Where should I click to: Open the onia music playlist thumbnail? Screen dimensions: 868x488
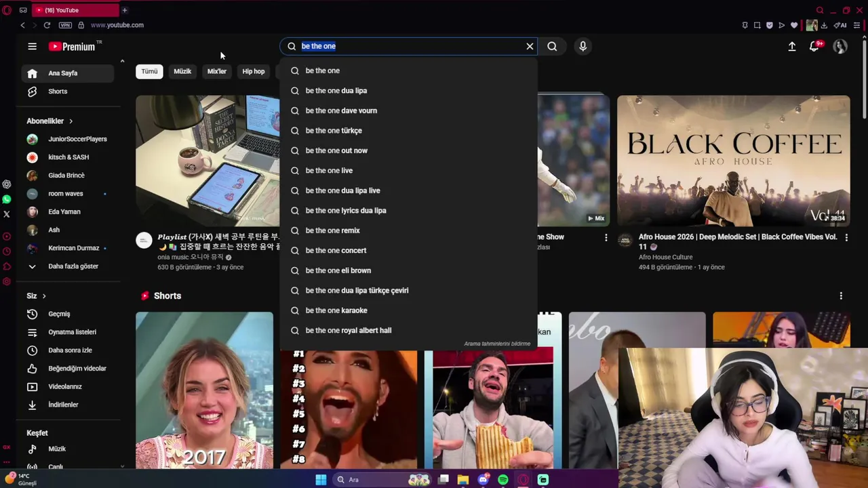click(x=208, y=161)
